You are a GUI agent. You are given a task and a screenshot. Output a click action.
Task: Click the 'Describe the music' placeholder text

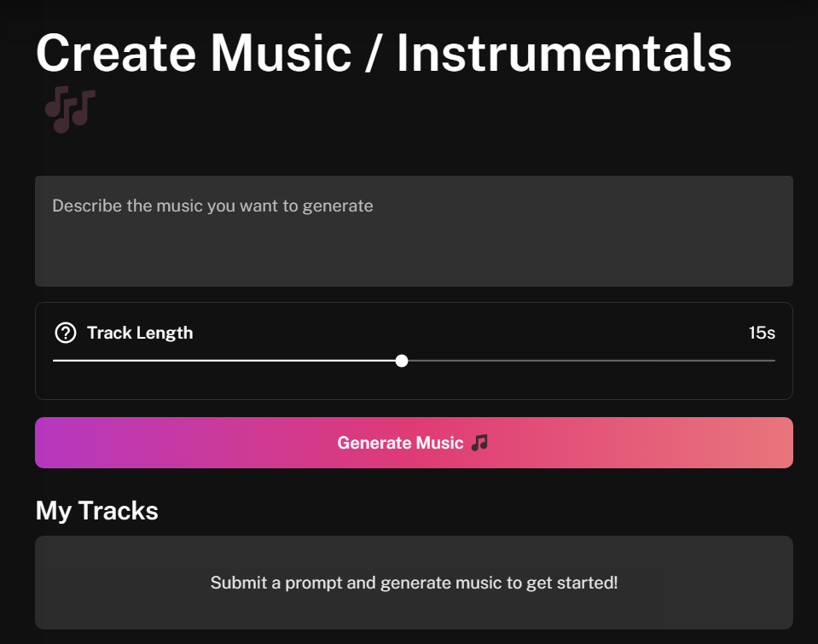point(213,206)
